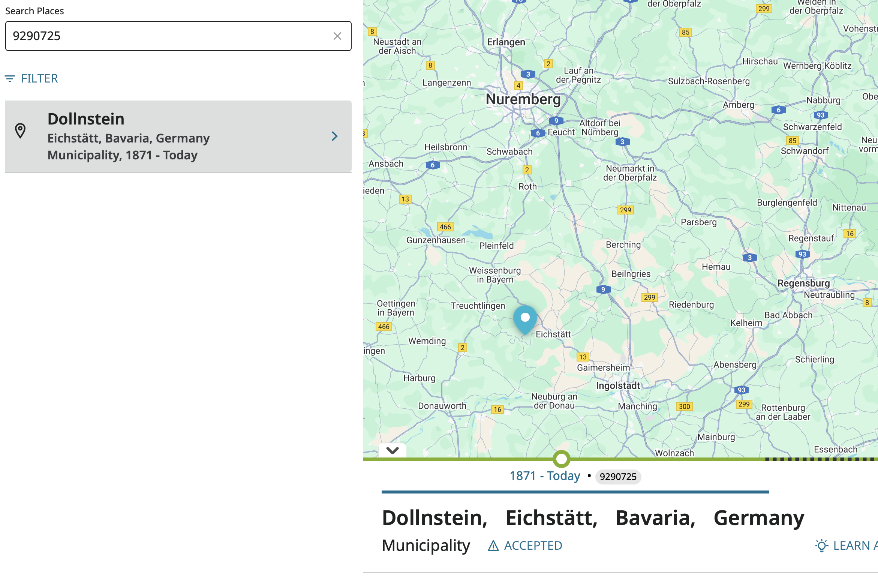The width and height of the screenshot is (878, 588).
Task: Click the ACCEPTED status label
Action: coord(533,546)
